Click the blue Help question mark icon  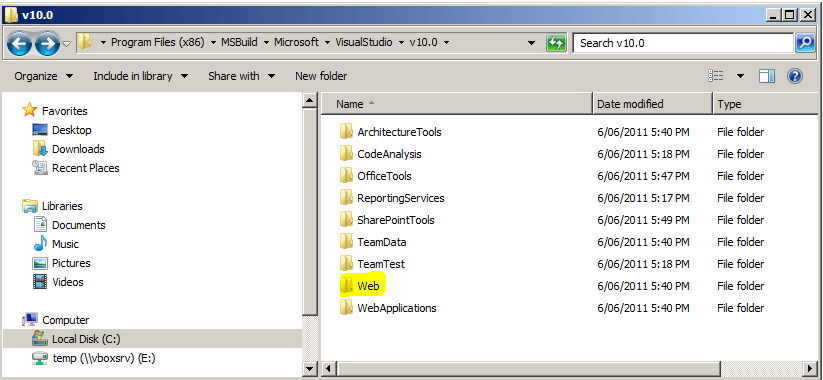[795, 76]
